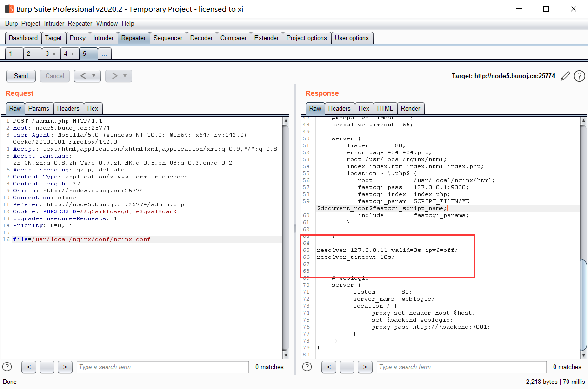Switch to the Intruder tab
588x389 pixels.
103,38
